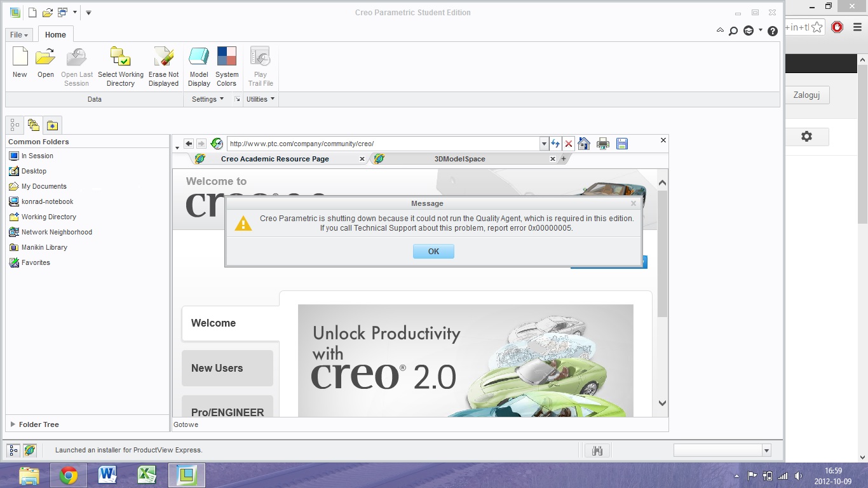Viewport: 868px width, 488px height.
Task: Click the open folder icon in quick access toolbar
Action: tap(48, 12)
